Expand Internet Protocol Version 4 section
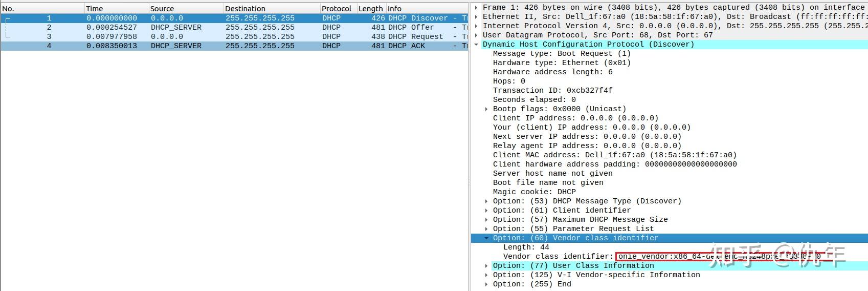This screenshot has height=291, width=868. click(477, 26)
